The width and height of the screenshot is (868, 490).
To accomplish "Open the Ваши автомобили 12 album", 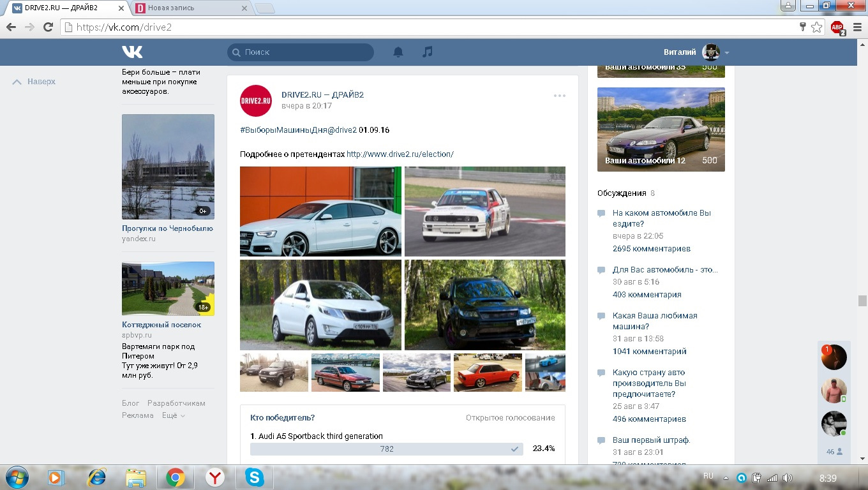I will coord(661,130).
